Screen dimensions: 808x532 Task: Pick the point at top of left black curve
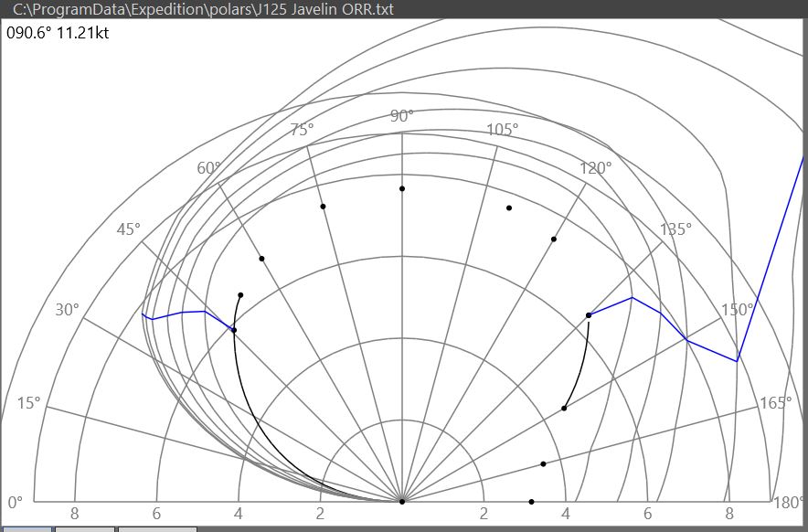pos(240,295)
